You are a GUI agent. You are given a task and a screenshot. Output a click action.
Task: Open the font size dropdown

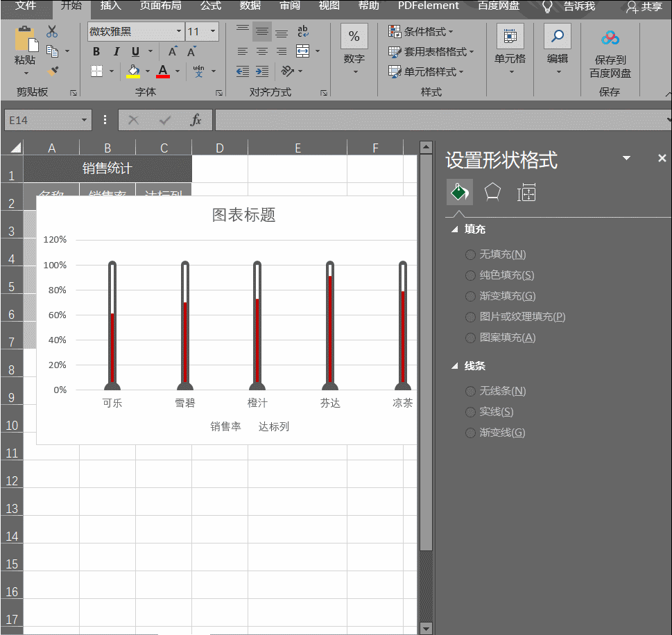click(213, 31)
